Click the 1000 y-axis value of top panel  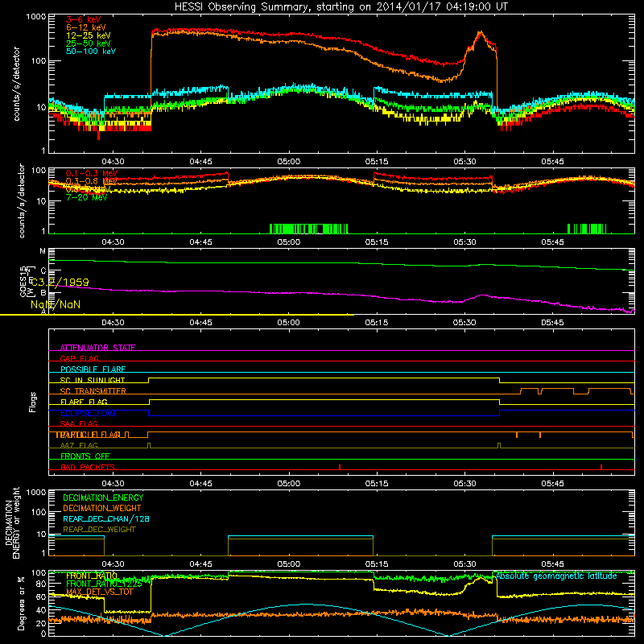[x=36, y=17]
